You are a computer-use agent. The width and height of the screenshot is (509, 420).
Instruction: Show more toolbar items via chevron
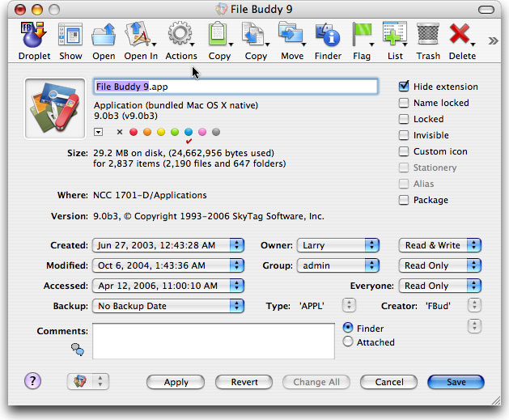pyautogui.click(x=493, y=41)
